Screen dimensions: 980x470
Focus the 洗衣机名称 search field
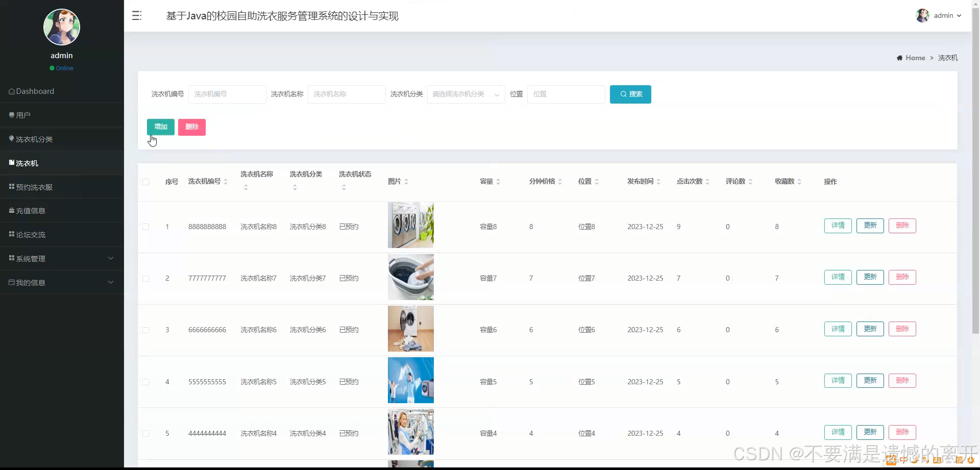pyautogui.click(x=347, y=94)
